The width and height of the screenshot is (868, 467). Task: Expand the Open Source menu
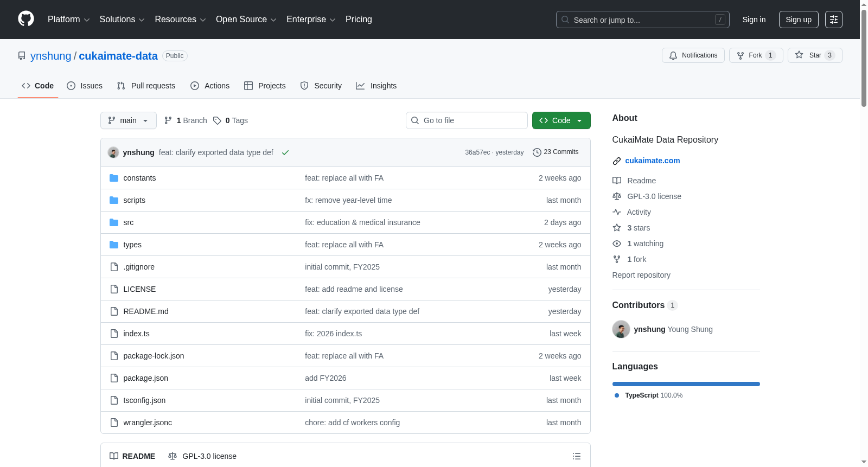246,20
